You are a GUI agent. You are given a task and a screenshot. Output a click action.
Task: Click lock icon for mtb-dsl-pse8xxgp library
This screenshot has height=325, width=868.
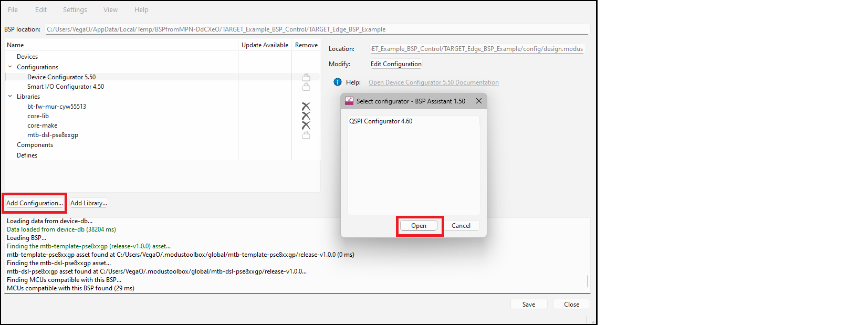tap(306, 135)
